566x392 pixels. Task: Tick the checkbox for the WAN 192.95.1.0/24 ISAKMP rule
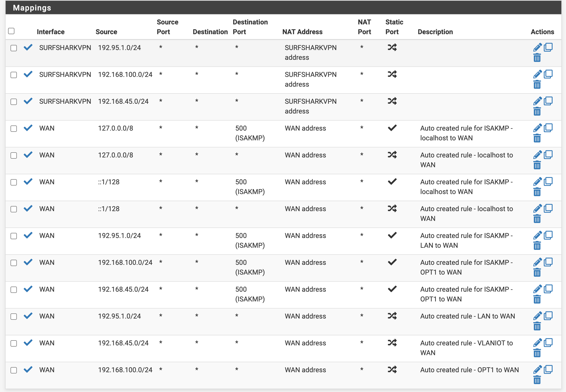point(14,236)
